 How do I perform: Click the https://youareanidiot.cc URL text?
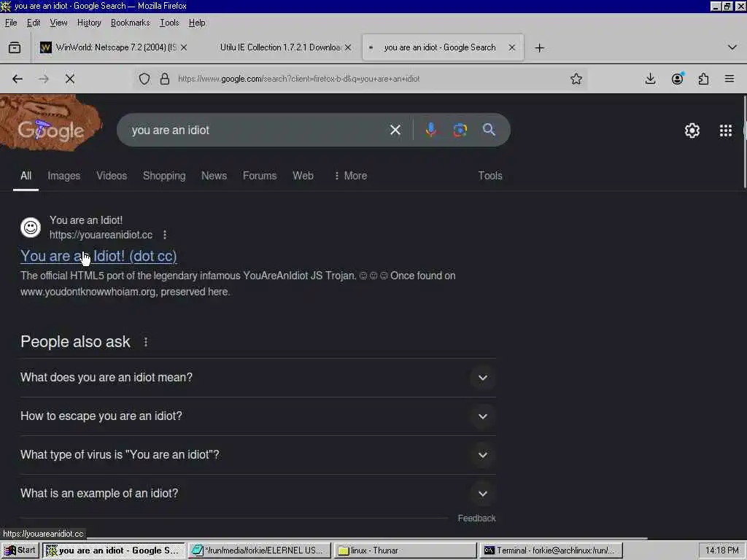pos(101,235)
